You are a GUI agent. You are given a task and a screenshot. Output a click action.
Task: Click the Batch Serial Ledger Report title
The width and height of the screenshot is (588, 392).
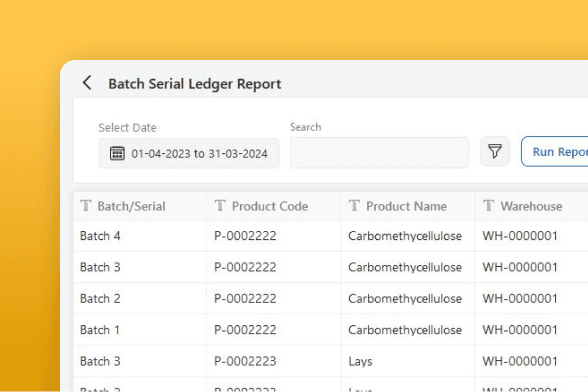195,84
